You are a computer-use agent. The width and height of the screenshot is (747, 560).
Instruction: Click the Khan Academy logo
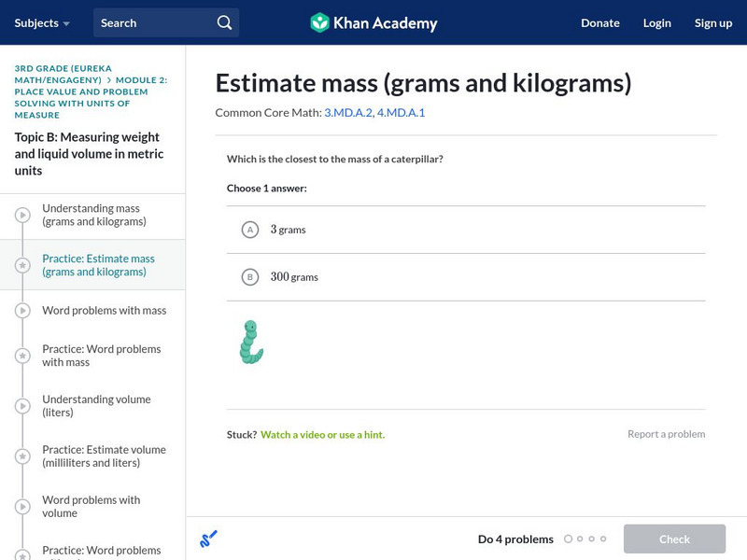(373, 22)
